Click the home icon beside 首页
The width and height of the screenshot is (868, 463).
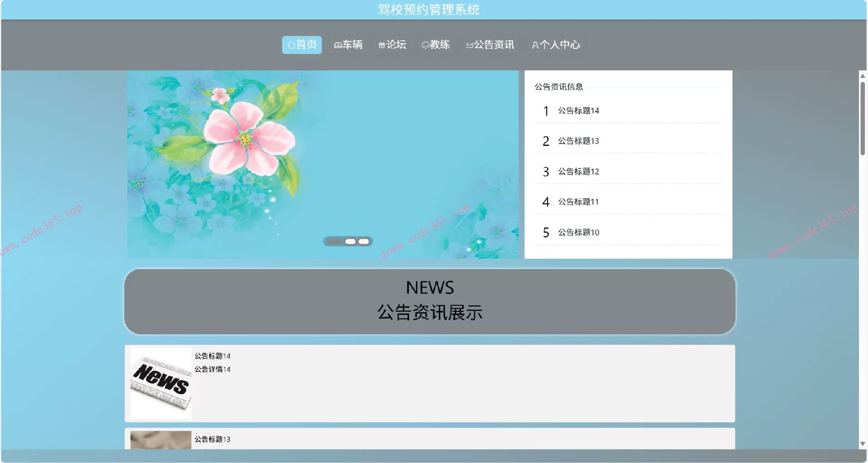292,45
